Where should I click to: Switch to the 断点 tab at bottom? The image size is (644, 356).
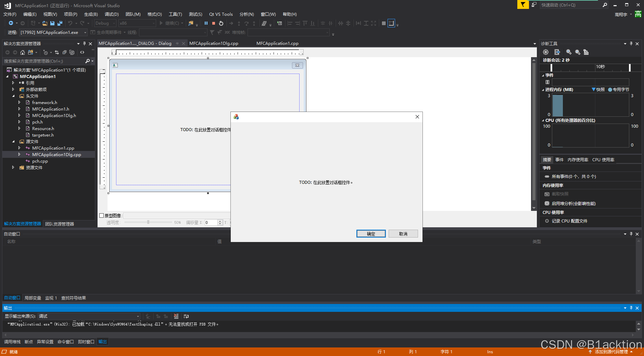coord(29,342)
